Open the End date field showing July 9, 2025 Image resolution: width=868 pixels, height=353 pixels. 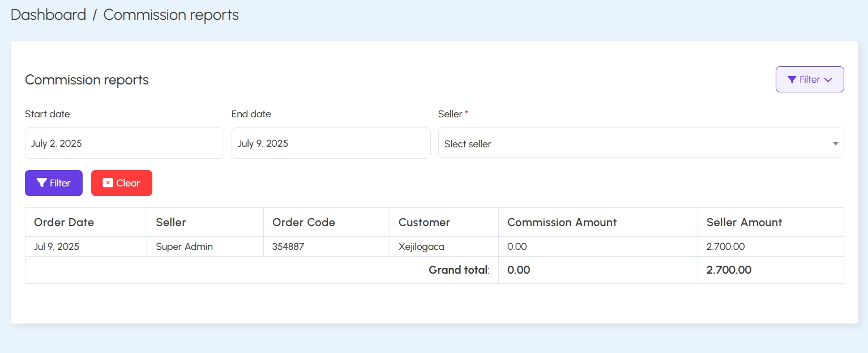click(331, 143)
